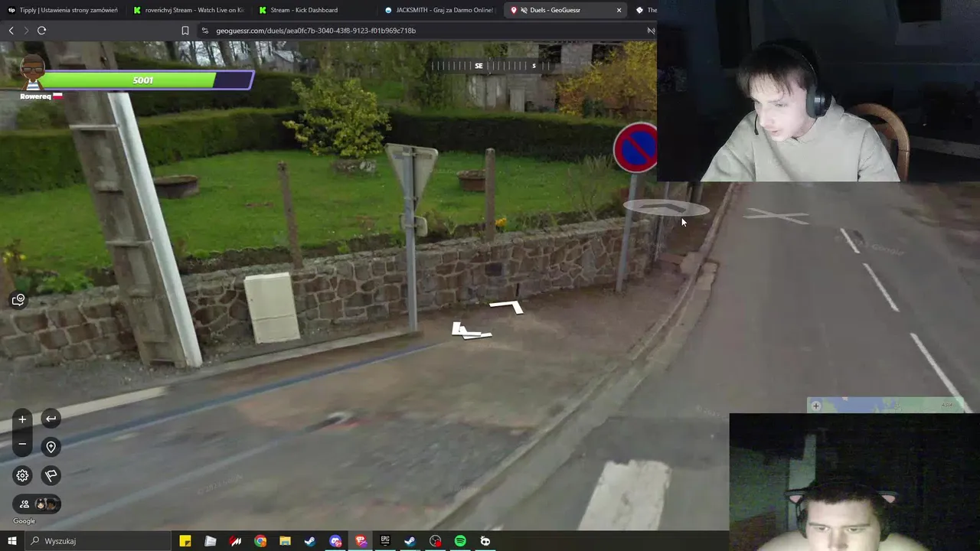
Task: Click the Google logo link
Action: coord(24,521)
